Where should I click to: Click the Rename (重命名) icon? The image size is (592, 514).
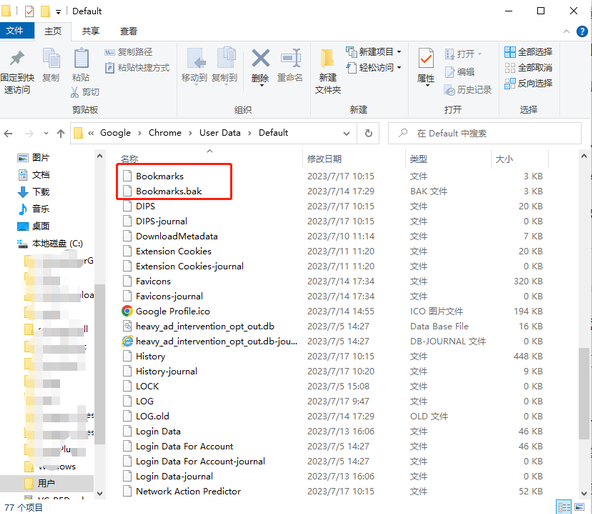290,59
